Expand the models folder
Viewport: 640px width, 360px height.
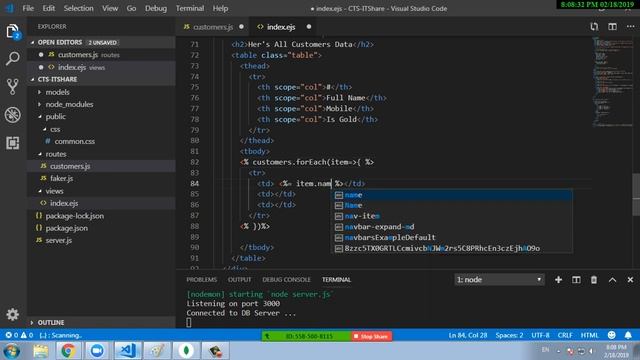(102, 92)
